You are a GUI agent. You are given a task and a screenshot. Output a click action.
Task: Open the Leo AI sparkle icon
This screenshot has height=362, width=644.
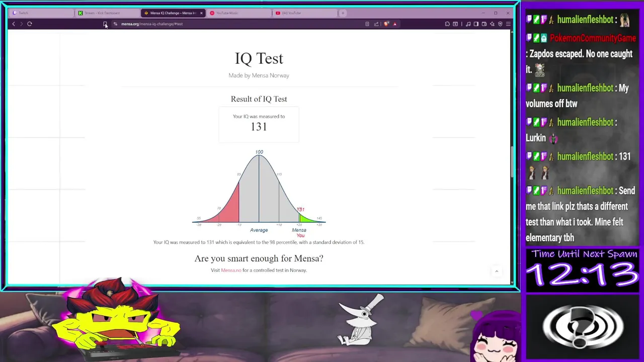pos(492,24)
